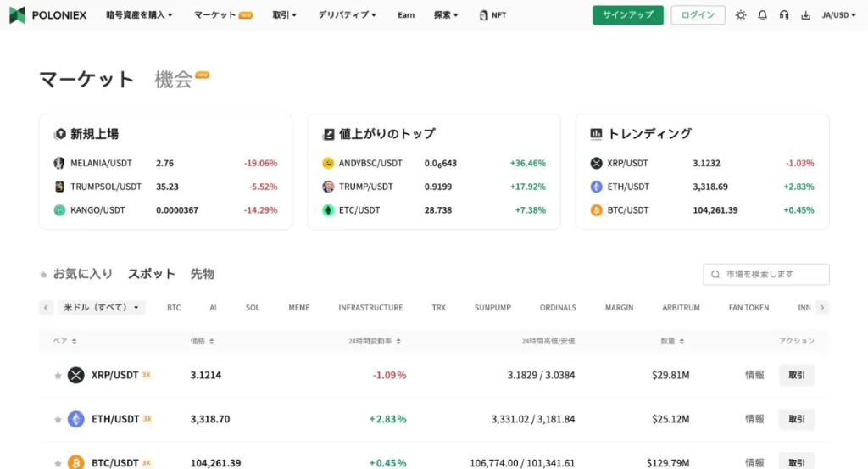Image resolution: width=868 pixels, height=469 pixels.
Task: Click the search magnifier icon
Action: point(715,274)
